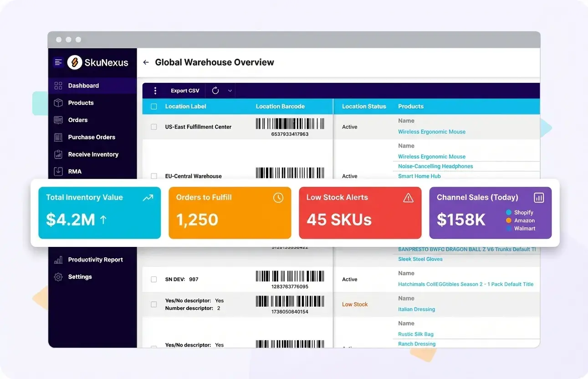Click the Export CSV button
Screen dimensions: 588x379
pyautogui.click(x=185, y=90)
